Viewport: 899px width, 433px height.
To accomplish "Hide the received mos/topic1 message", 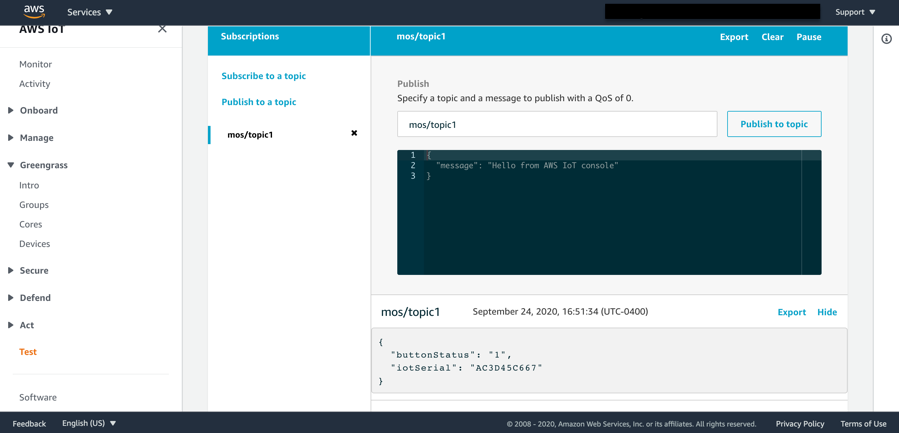I will pos(827,312).
